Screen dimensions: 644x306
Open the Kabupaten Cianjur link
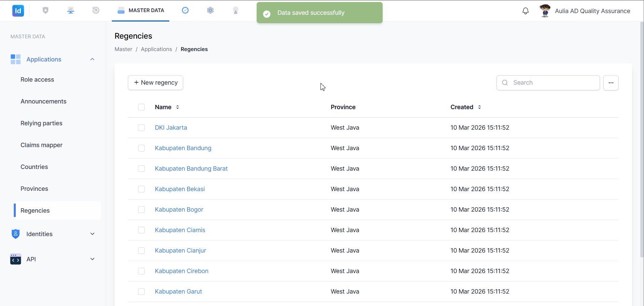point(180,251)
